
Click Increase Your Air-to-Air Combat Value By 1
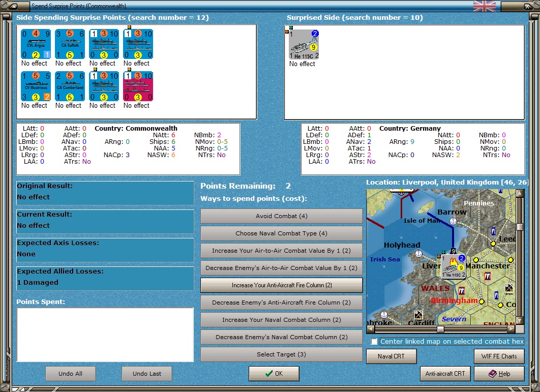(281, 251)
